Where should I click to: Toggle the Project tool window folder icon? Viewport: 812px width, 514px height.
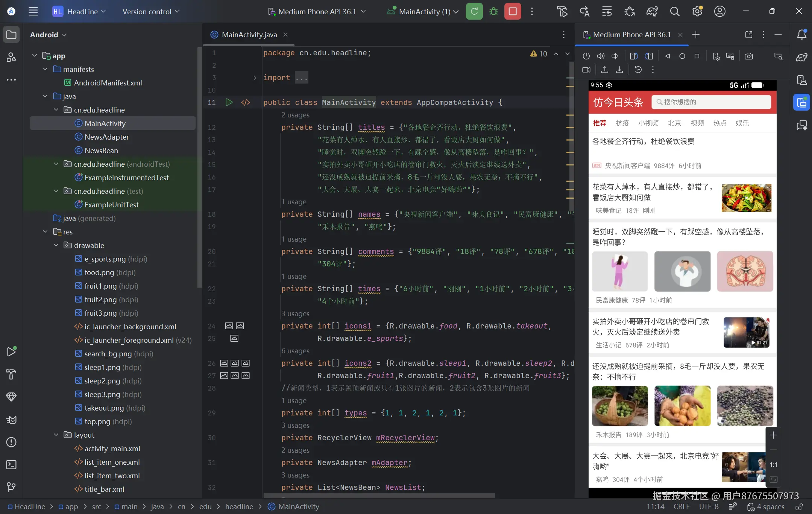click(x=11, y=35)
